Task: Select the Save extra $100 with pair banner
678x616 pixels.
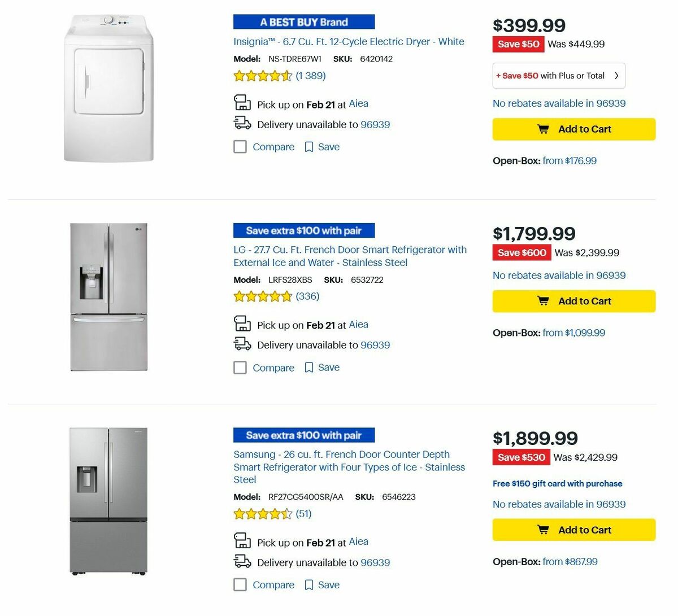Action: click(x=304, y=230)
